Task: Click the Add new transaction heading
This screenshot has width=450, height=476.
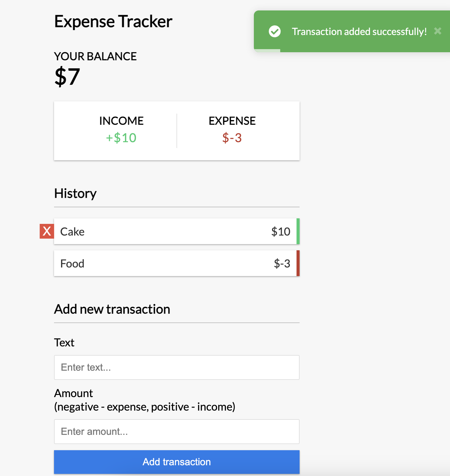Action: click(112, 309)
